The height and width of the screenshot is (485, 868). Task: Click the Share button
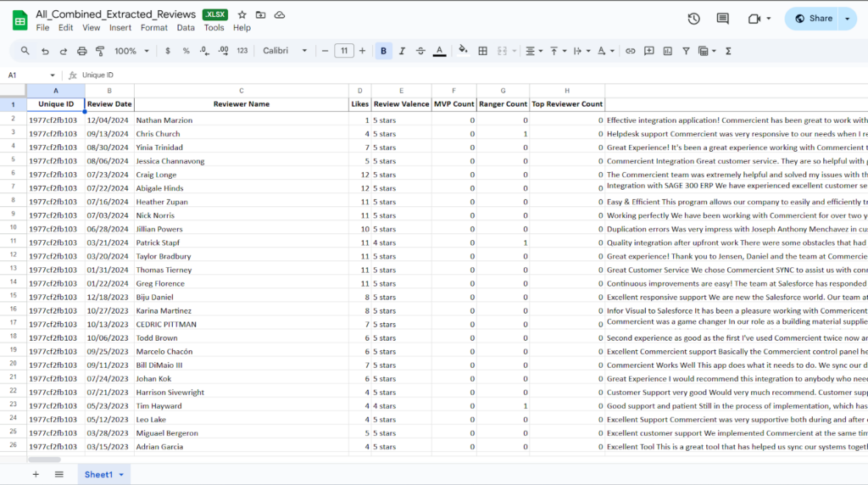(813, 19)
